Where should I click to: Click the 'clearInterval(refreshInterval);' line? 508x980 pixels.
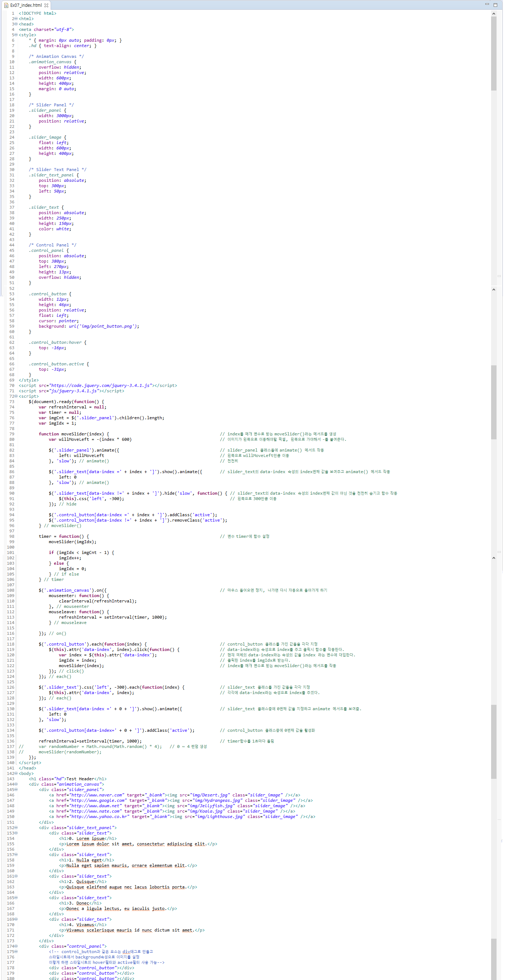[98, 601]
